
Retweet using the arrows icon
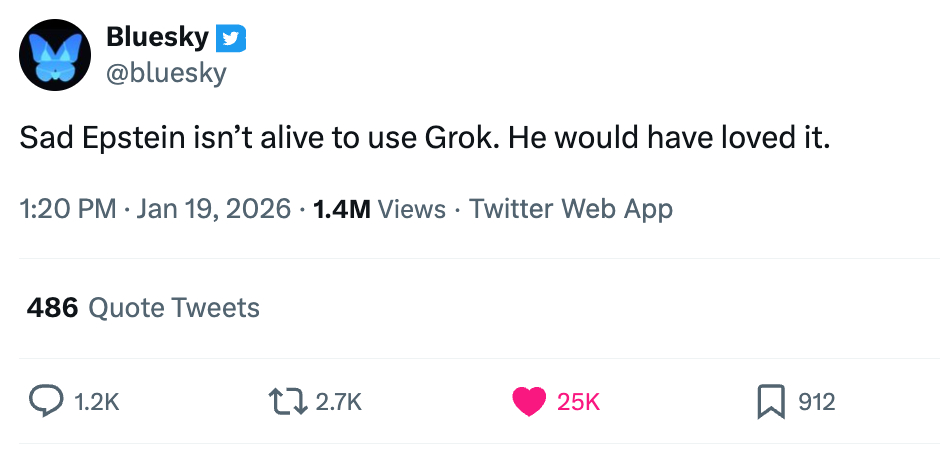click(288, 401)
